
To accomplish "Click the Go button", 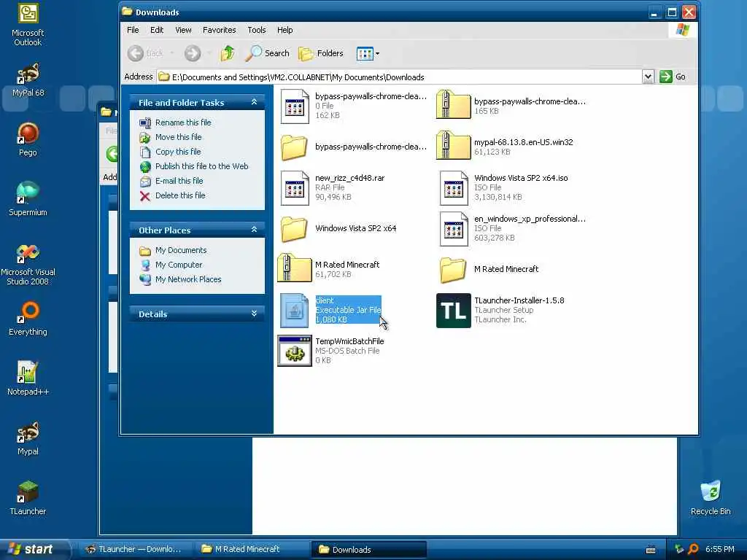I will pyautogui.click(x=673, y=77).
